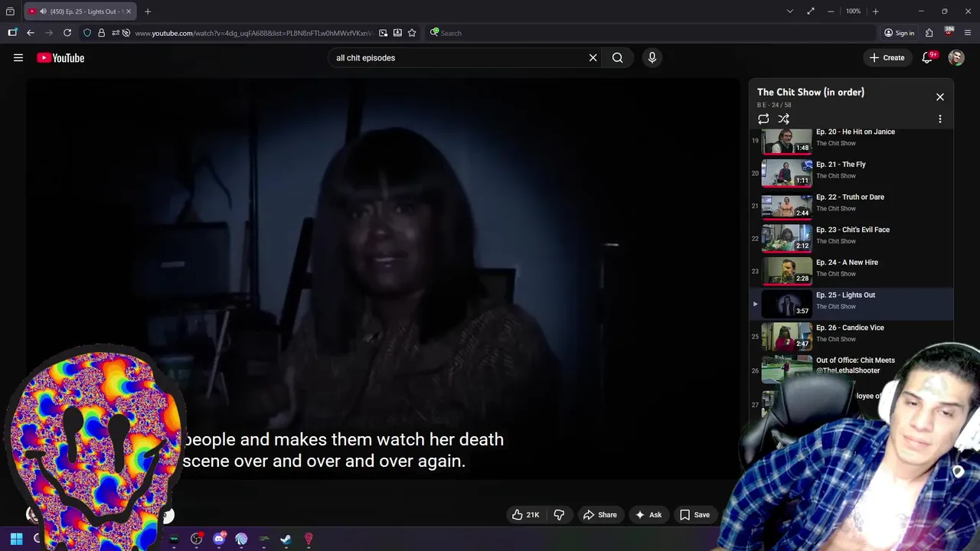Viewport: 980px width, 551px height.
Task: Open tab manager icon at top-left
Action: tap(10, 11)
